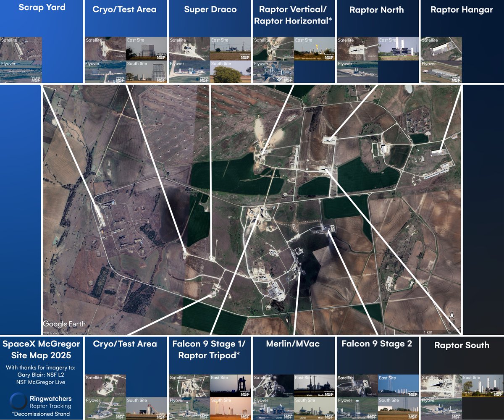View Falcon 9 Stage 1 South Site photo
Image resolution: width=504 pixels, height=420 pixels.
point(230,408)
